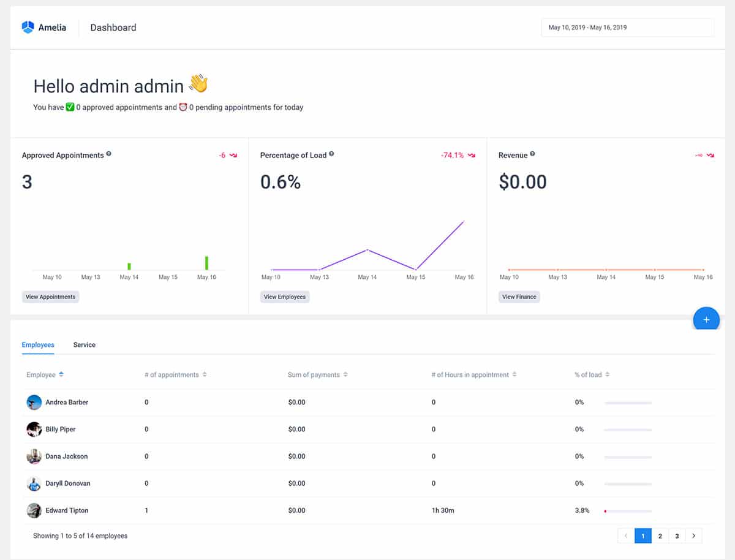
Task: Open View Finance button
Action: coord(519,297)
